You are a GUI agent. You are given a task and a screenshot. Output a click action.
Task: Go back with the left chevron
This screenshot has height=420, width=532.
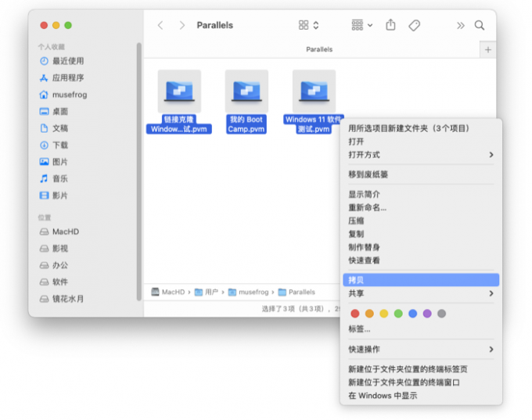click(160, 25)
